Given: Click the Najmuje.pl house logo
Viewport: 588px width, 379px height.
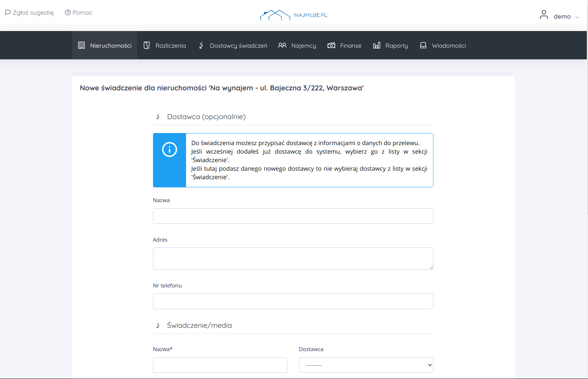Looking at the screenshot, I should [x=275, y=15].
